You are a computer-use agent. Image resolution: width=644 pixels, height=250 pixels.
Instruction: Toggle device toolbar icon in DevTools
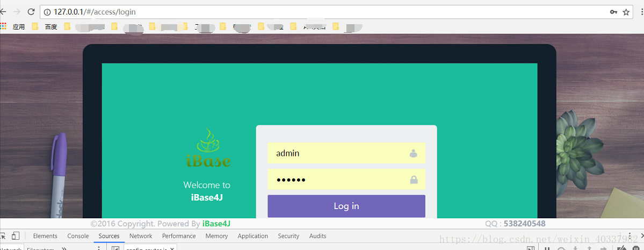[16, 236]
